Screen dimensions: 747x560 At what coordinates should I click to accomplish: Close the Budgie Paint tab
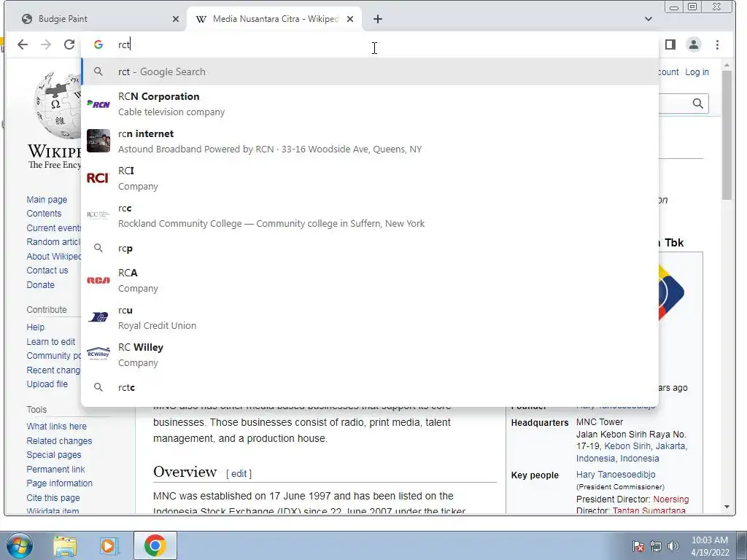click(176, 19)
